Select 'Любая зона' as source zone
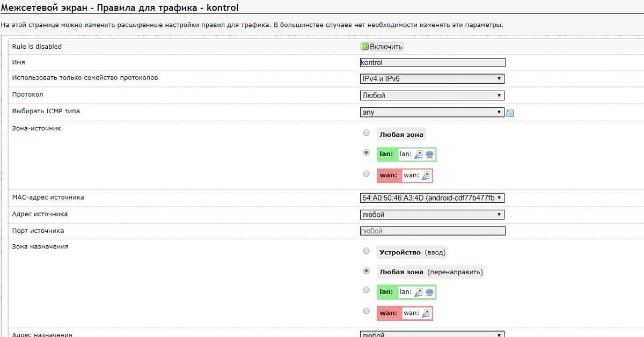The height and width of the screenshot is (337, 644). tap(367, 133)
